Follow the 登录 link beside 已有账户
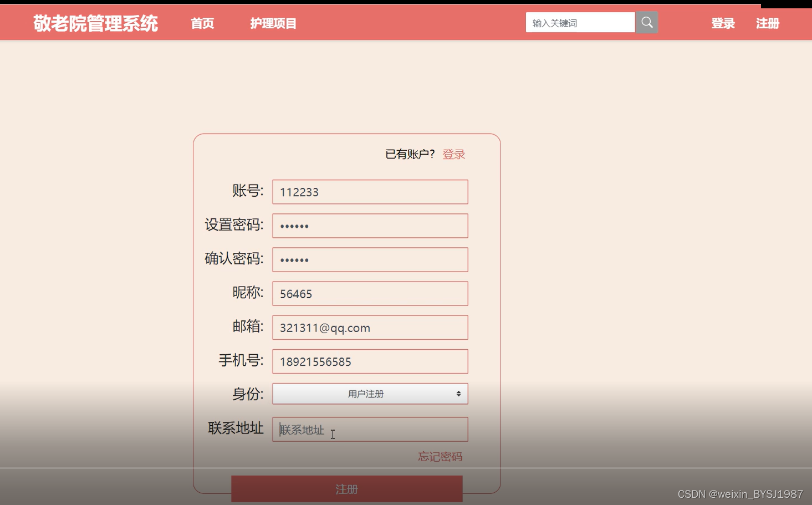 coord(454,154)
